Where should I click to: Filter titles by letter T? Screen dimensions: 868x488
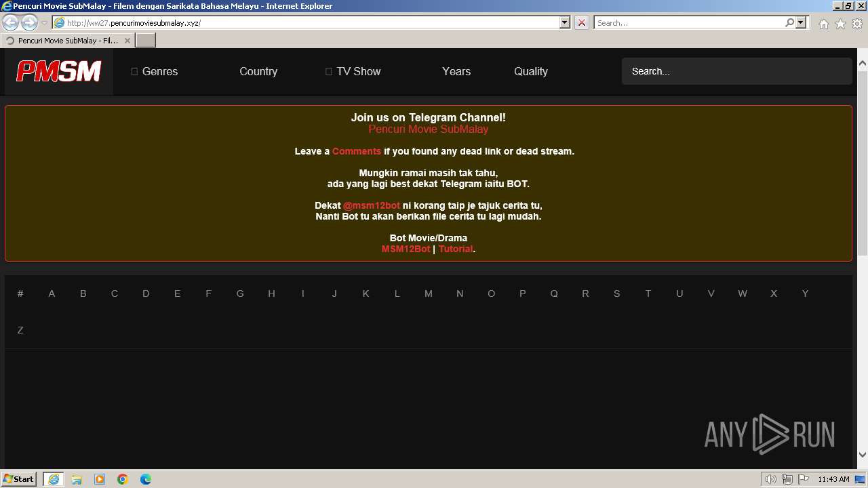click(648, 293)
